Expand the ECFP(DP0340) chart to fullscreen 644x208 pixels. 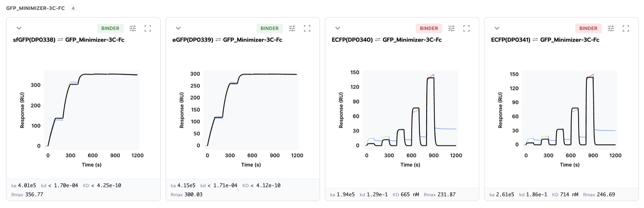[467, 28]
